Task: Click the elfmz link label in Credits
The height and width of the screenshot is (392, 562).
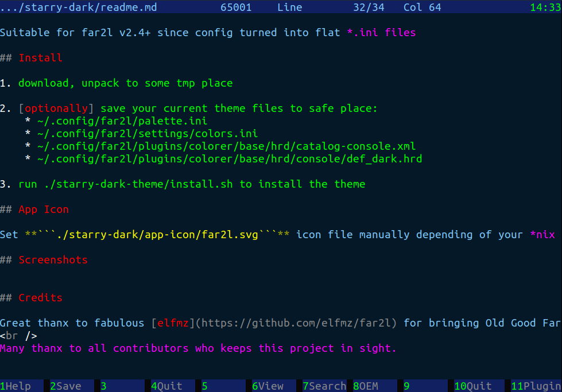Action: pyautogui.click(x=173, y=323)
